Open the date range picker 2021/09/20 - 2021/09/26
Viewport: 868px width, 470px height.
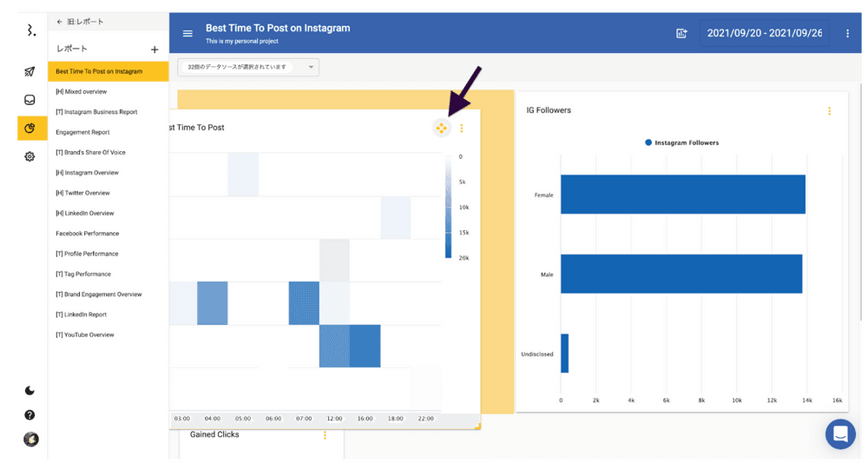[x=764, y=34]
